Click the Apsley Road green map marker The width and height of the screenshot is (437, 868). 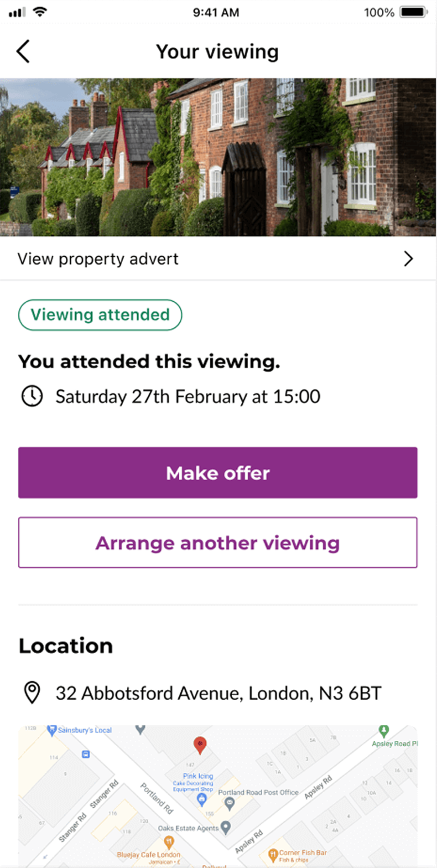point(384,731)
